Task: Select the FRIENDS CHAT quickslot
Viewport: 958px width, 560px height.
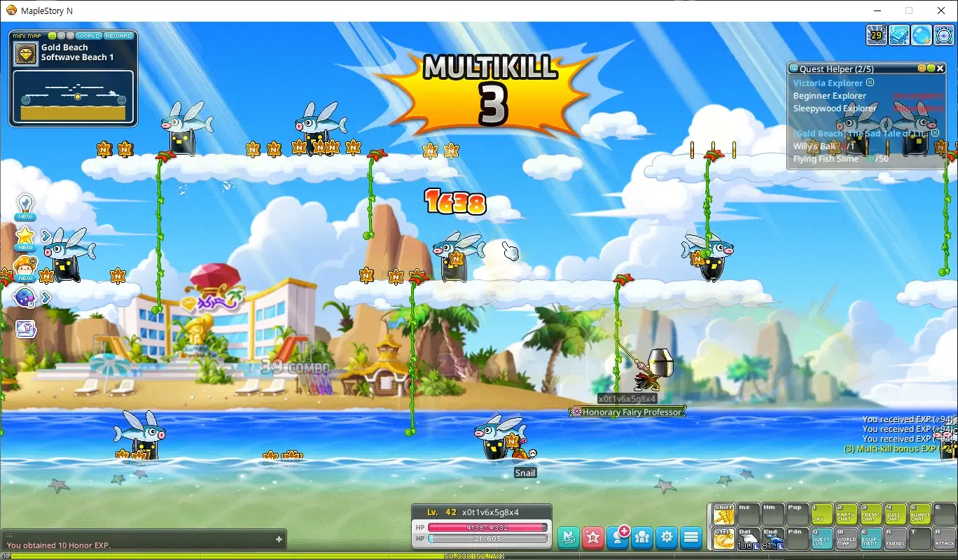Action: pyautogui.click(x=870, y=514)
